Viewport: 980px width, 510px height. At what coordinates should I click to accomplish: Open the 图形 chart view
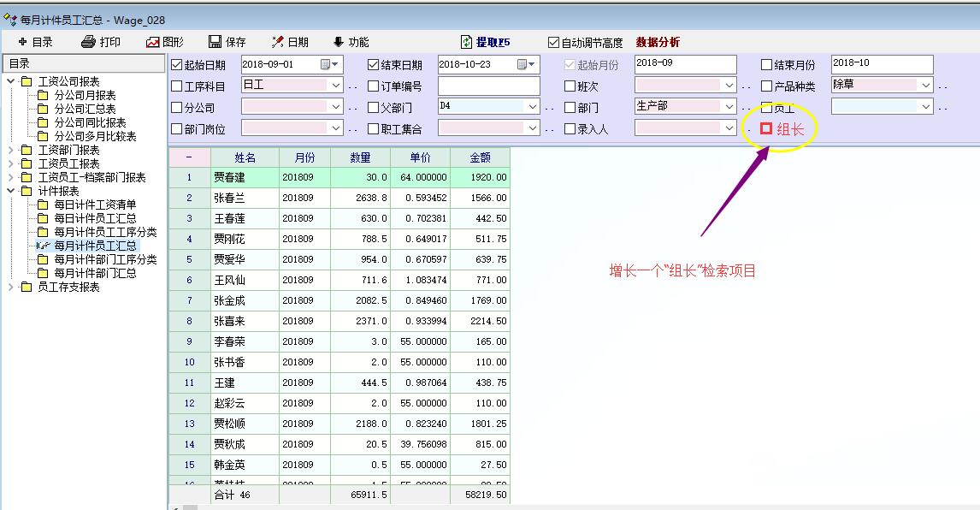[153, 42]
